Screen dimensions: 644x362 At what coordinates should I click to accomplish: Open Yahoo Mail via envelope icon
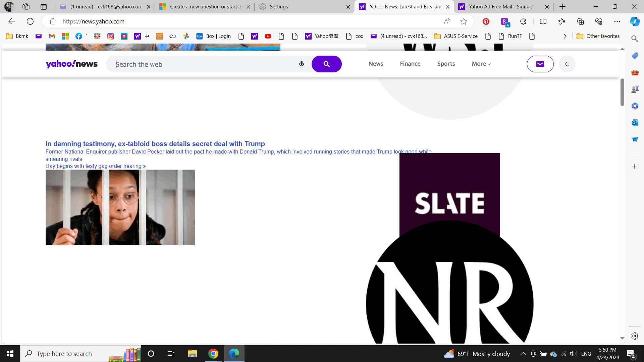[540, 64]
